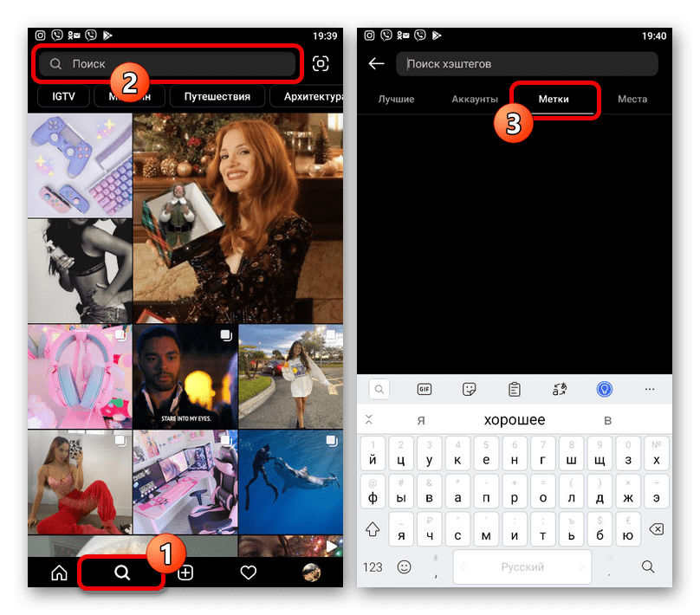This screenshot has width=700, height=615.
Task: Choose the suggested word хорошее
Action: 515,420
